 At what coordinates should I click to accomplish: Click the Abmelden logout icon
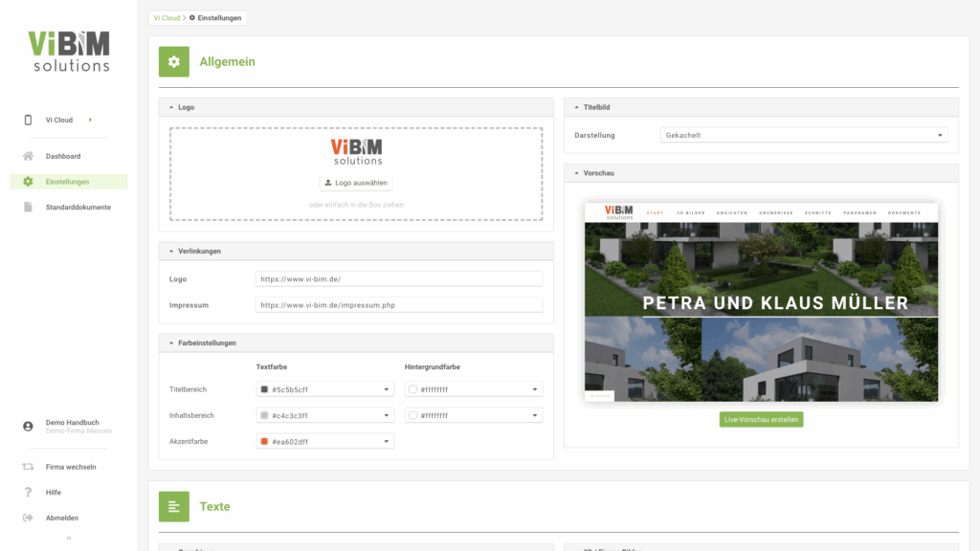point(28,518)
